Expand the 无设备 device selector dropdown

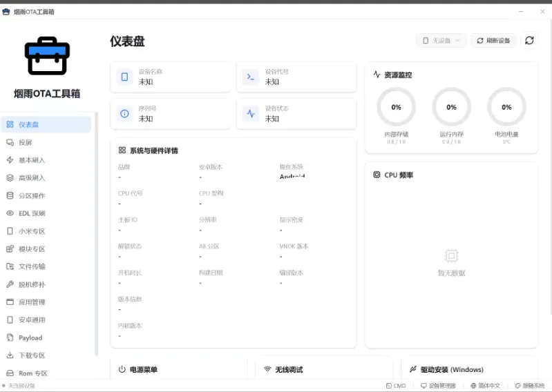[x=441, y=41]
